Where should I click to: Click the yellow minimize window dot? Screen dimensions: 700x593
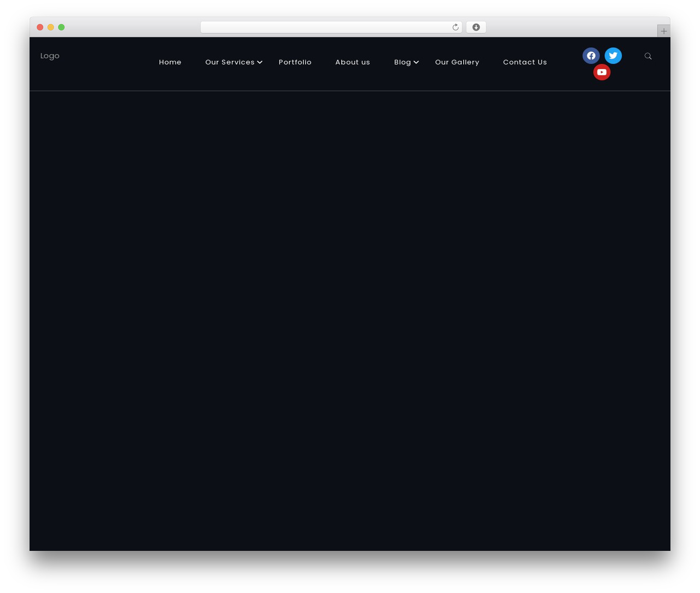click(50, 27)
